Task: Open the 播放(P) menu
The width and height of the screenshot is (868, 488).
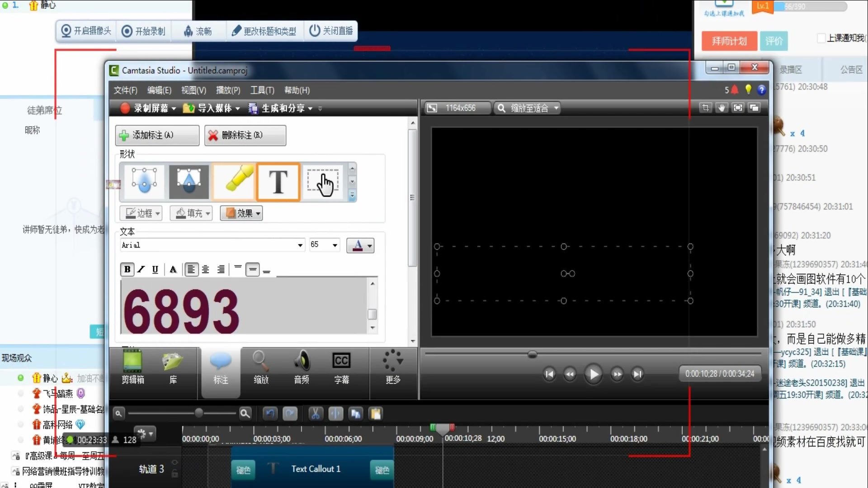Action: (x=228, y=90)
